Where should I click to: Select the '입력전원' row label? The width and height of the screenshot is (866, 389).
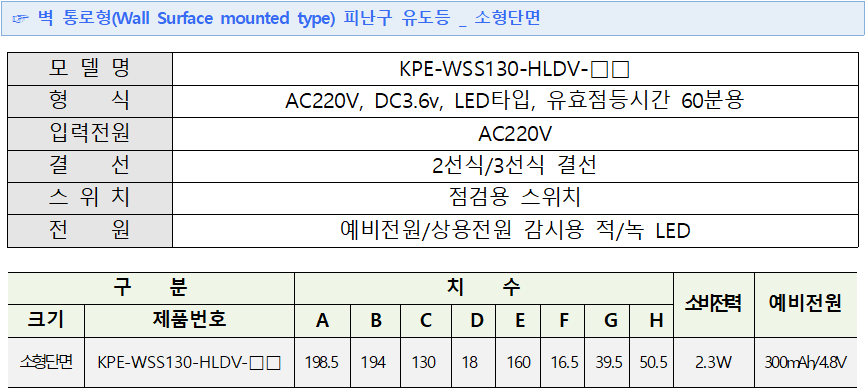point(89,134)
